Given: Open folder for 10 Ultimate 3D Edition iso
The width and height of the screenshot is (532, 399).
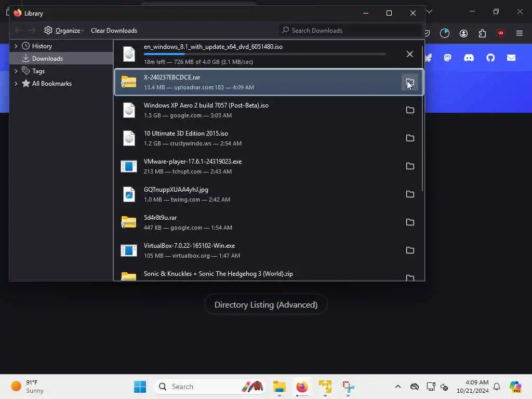Looking at the screenshot, I should point(410,138).
